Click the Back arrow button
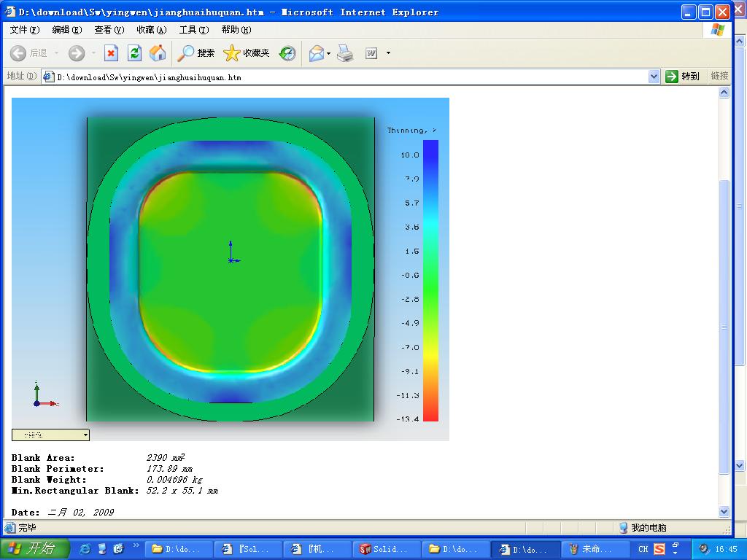 pyautogui.click(x=18, y=52)
